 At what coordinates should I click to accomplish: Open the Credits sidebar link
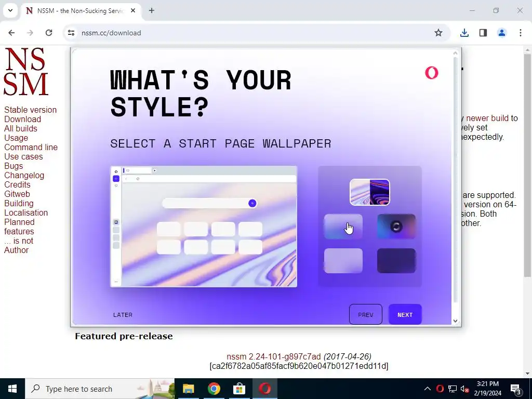[17, 184]
